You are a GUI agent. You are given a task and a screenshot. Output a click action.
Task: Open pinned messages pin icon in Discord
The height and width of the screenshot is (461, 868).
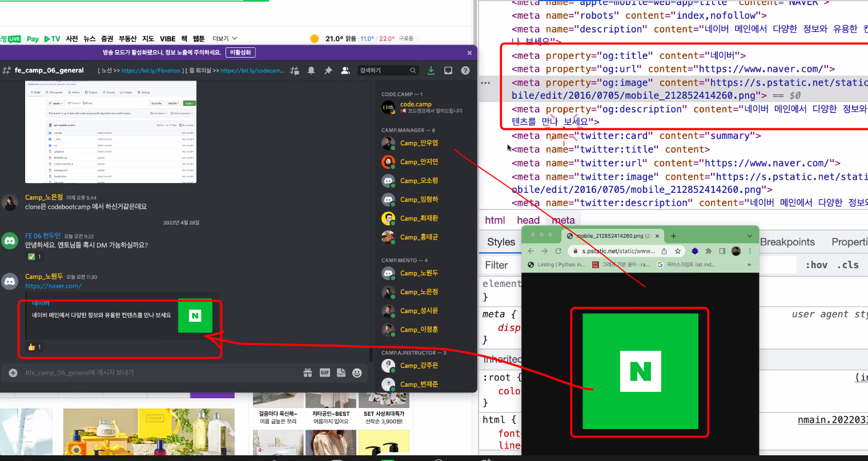tap(328, 70)
